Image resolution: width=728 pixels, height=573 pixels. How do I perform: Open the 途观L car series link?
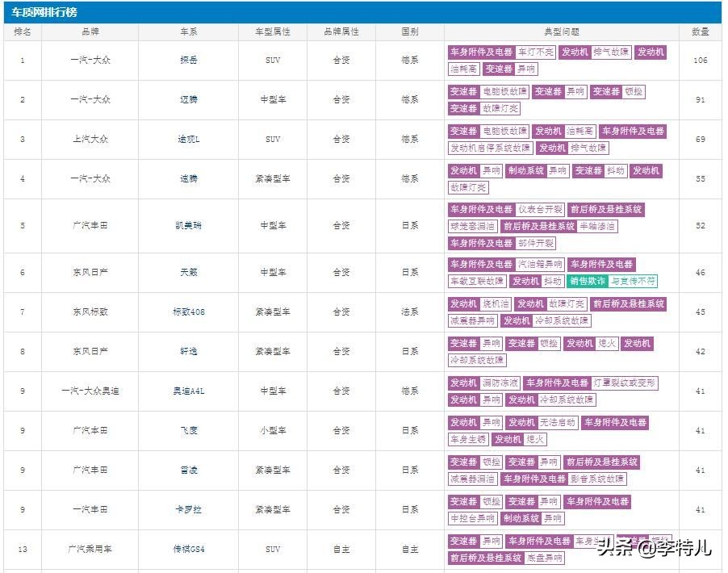pyautogui.click(x=189, y=139)
